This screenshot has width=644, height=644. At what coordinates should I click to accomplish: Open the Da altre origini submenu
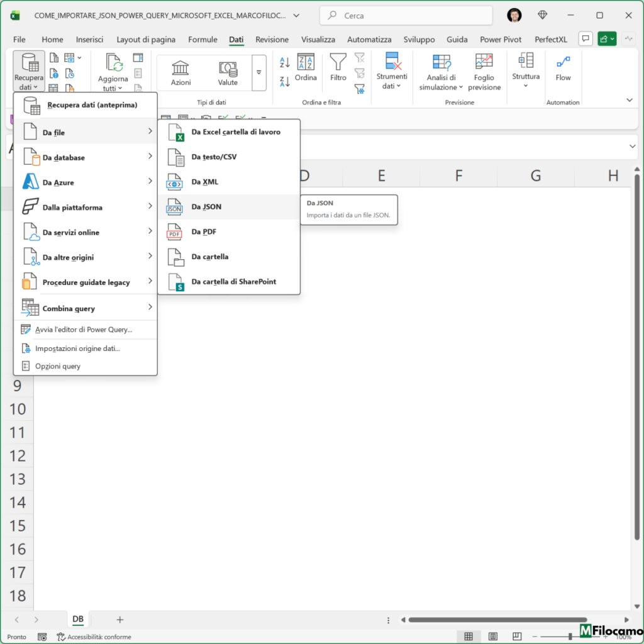[x=86, y=257]
